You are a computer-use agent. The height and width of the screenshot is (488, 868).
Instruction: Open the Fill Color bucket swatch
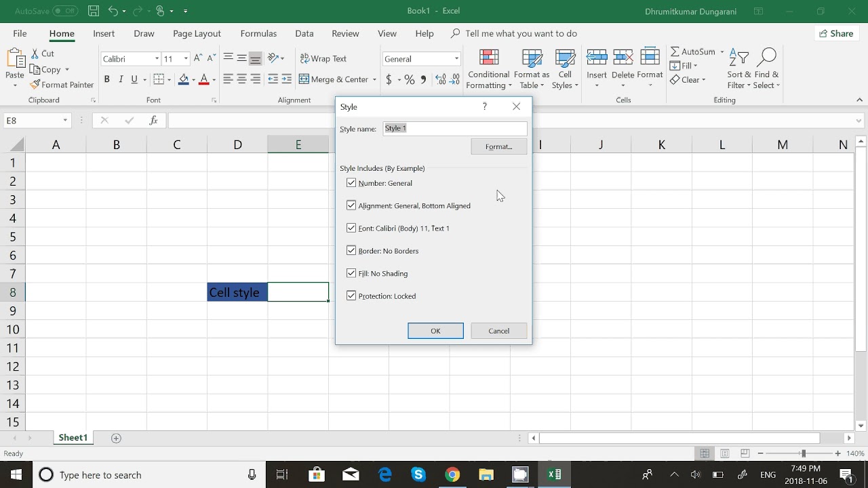pos(183,79)
